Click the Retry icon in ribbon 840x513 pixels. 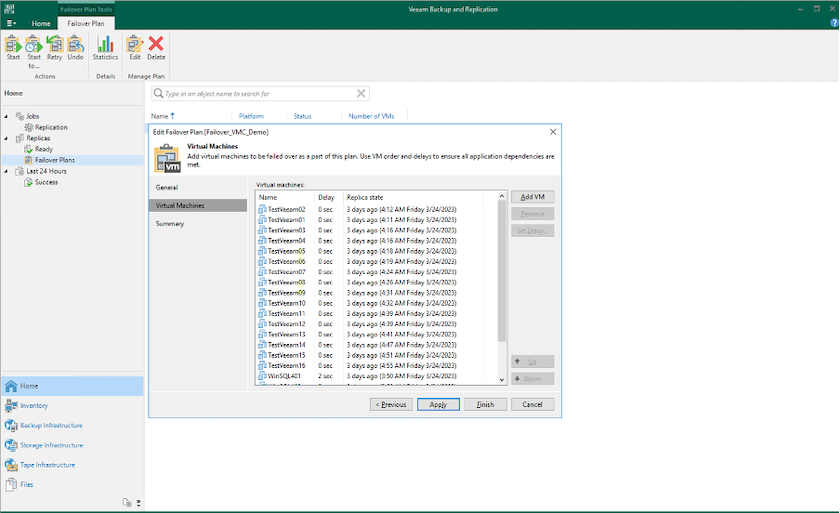54,45
